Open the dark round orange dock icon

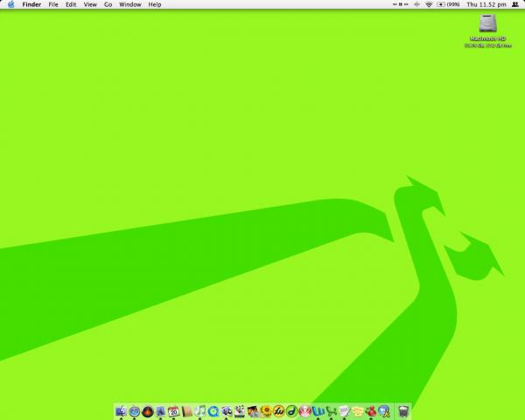(x=147, y=411)
